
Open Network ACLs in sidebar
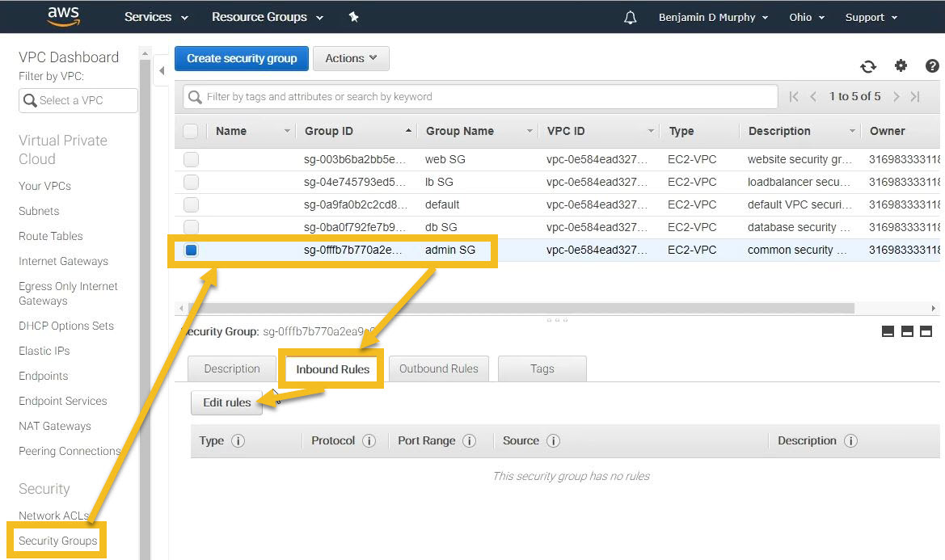tap(53, 516)
